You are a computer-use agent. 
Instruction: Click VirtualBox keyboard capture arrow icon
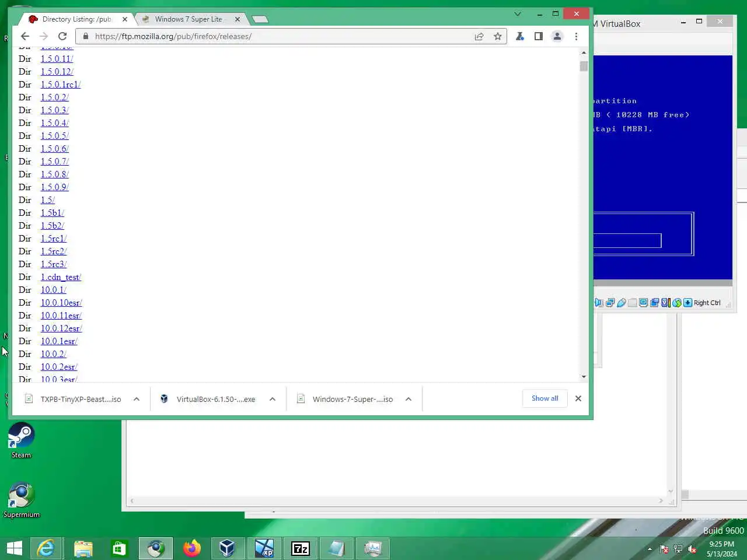click(687, 303)
